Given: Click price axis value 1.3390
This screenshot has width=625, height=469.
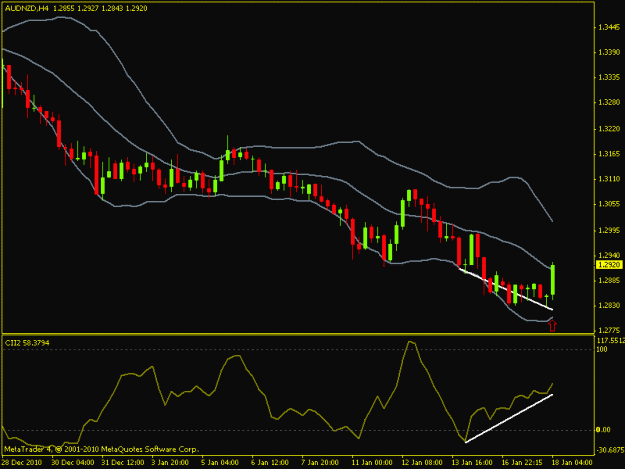Looking at the screenshot, I should [x=609, y=52].
